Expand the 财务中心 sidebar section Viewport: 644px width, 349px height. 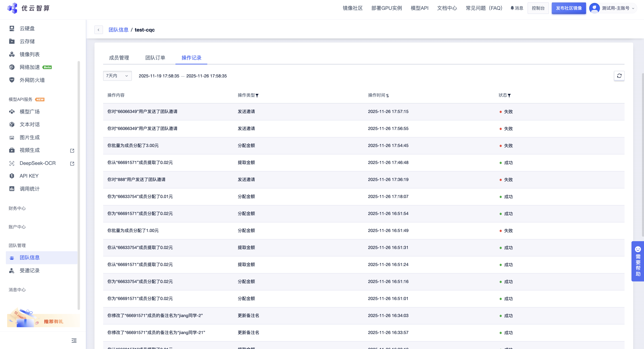click(17, 208)
